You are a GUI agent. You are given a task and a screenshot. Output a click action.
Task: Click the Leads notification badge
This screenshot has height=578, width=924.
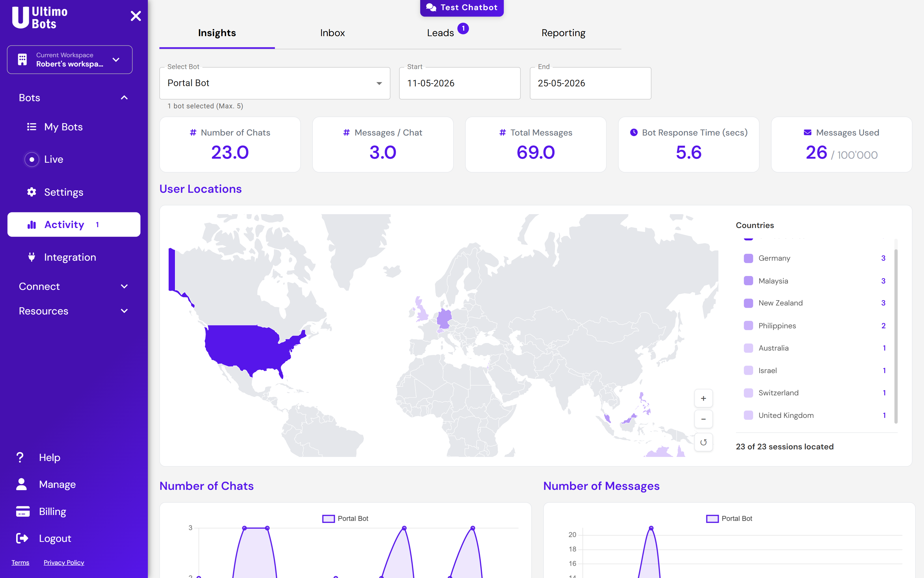pyautogui.click(x=463, y=29)
